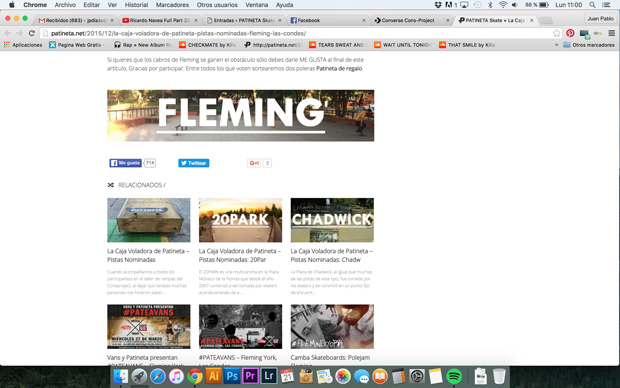
Task: Open Notification Center icon
Action: click(606, 5)
